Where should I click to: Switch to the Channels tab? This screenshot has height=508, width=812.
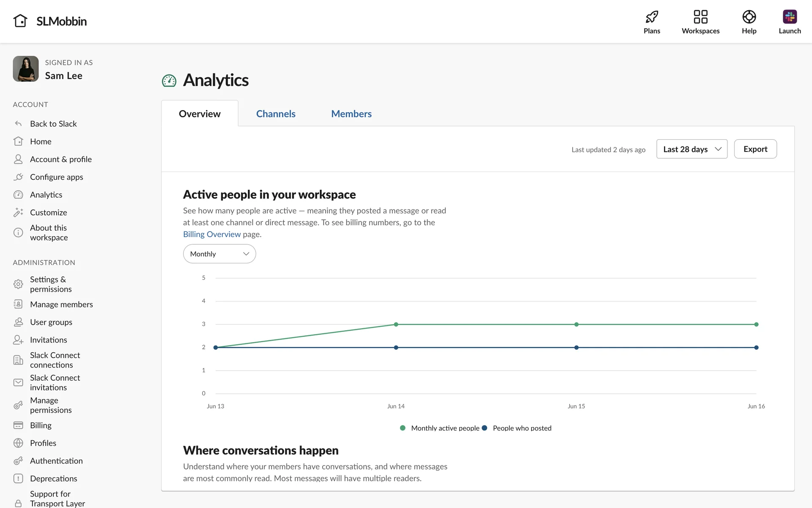click(276, 114)
